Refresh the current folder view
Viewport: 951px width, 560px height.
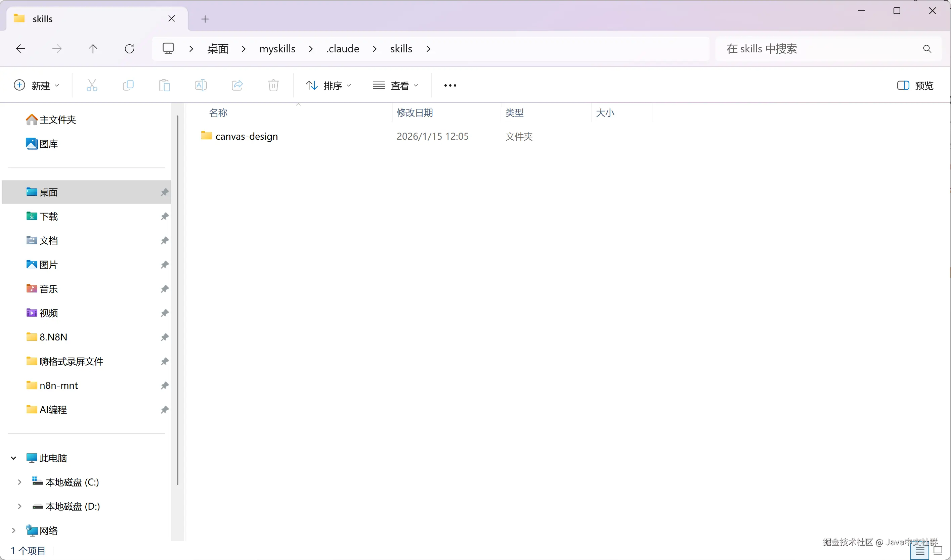click(129, 49)
